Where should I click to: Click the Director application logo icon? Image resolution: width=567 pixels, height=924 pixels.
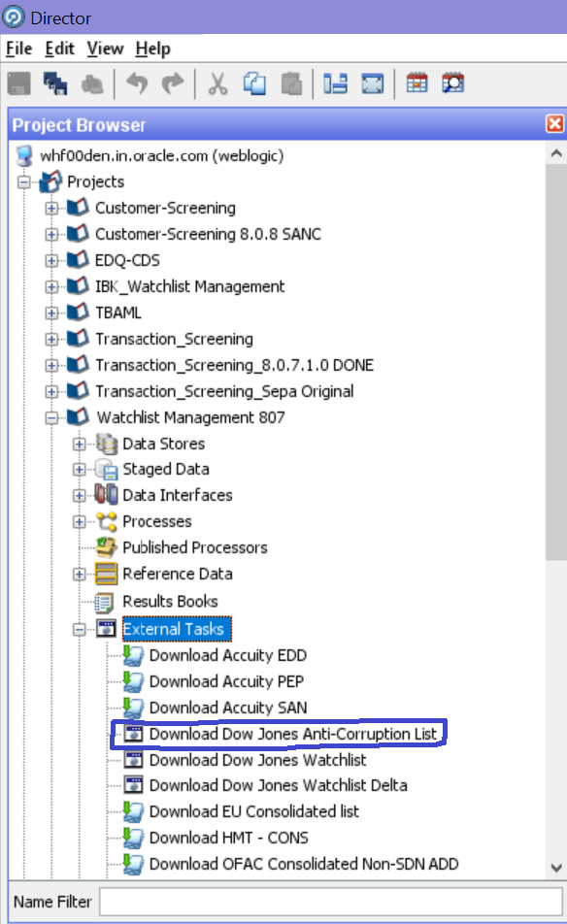pyautogui.click(x=13, y=16)
